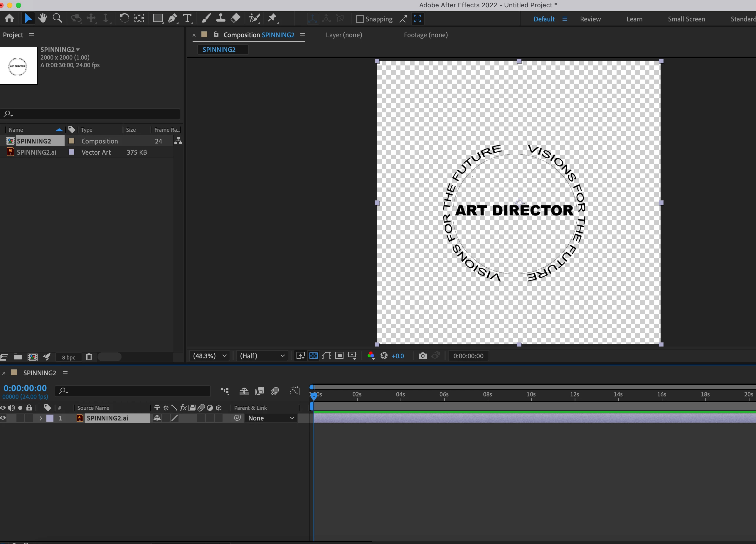Create a new folder in Project panel

coord(18,357)
